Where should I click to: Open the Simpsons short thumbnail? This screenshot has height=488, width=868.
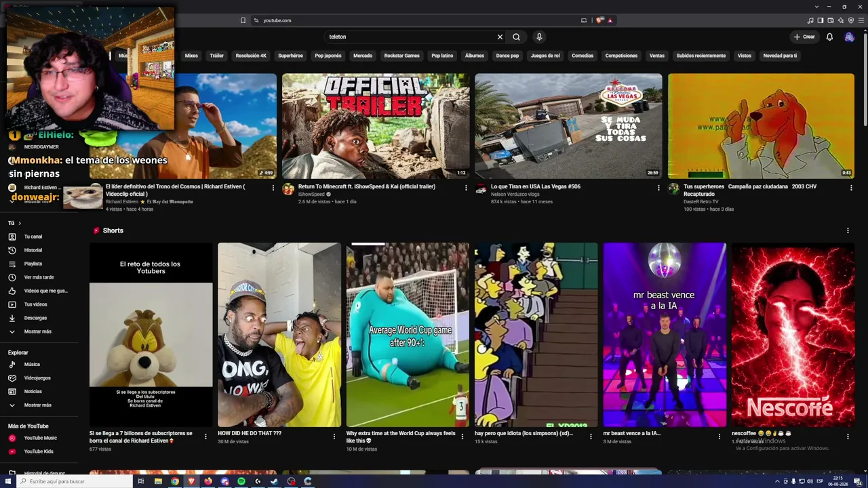(x=536, y=335)
